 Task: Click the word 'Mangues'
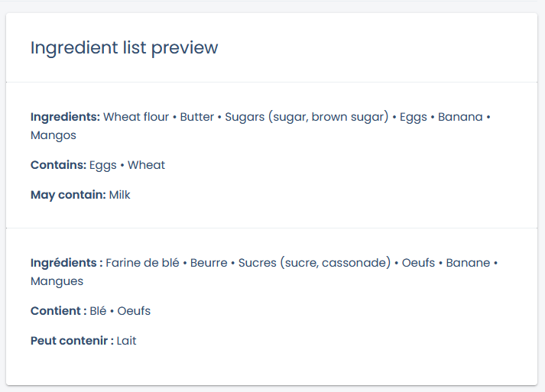tap(57, 281)
